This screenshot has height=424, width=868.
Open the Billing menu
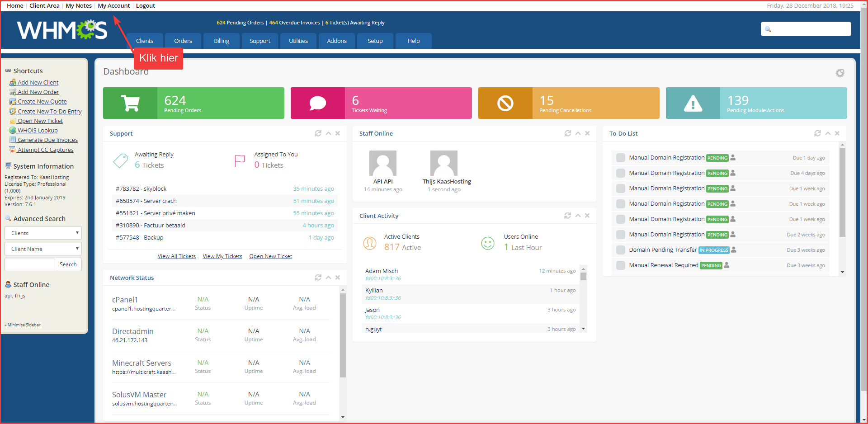222,41
